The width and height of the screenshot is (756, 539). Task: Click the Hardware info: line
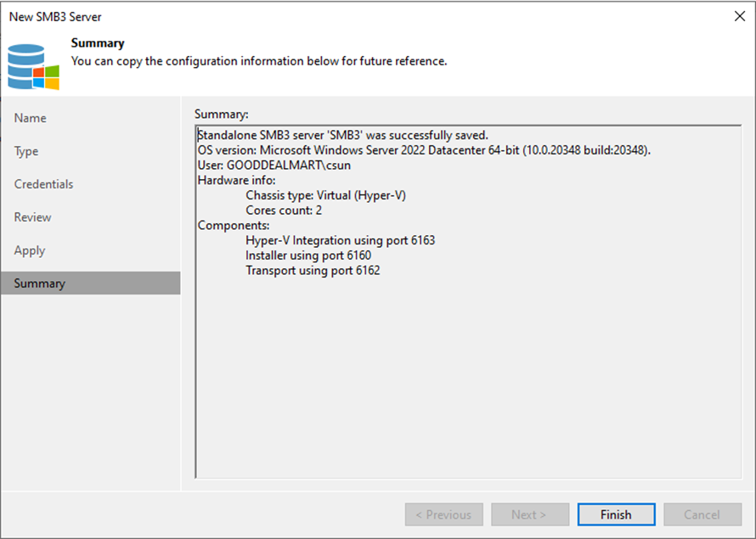click(x=236, y=180)
